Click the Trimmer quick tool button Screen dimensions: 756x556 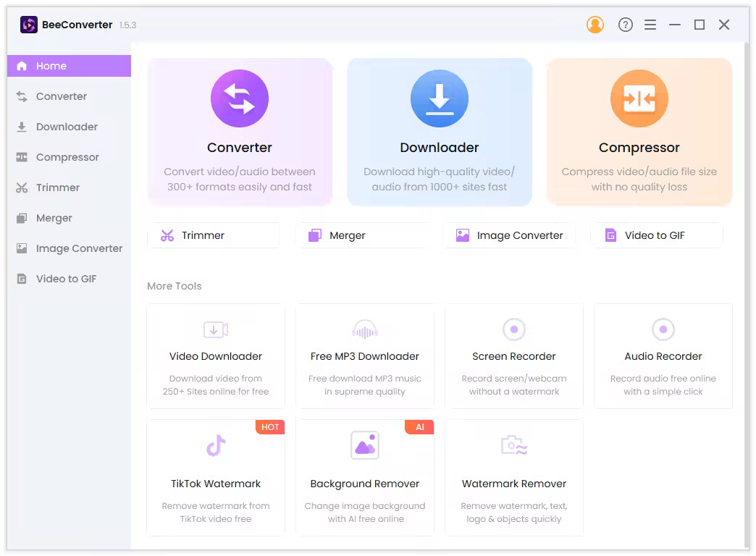tap(214, 235)
